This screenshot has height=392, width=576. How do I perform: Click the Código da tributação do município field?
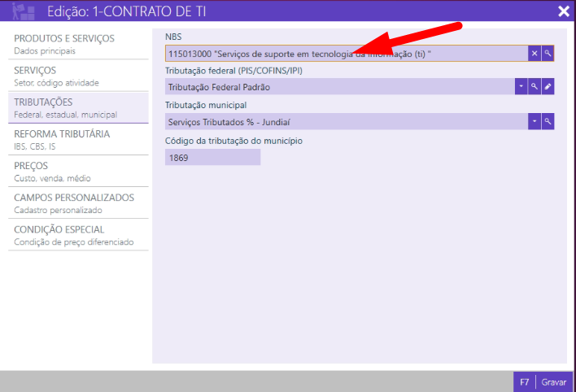tap(212, 158)
